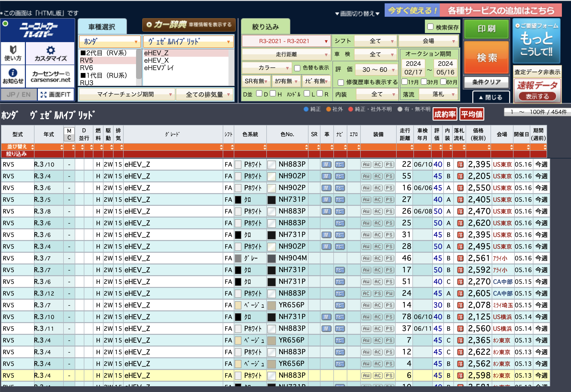Switch language with JP / EN
The height and width of the screenshot is (392, 571).
(19, 95)
